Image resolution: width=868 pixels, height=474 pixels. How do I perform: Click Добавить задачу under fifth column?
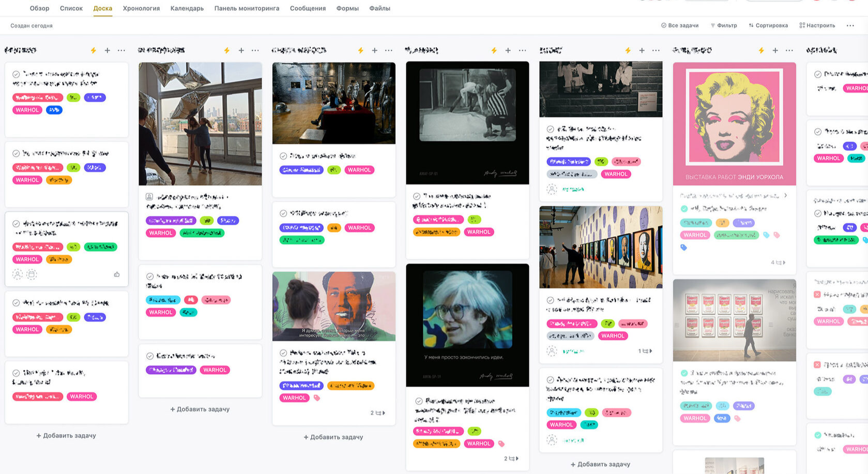point(601,465)
